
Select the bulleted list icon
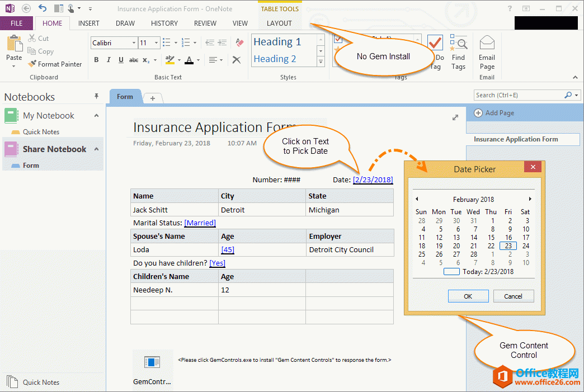point(166,42)
